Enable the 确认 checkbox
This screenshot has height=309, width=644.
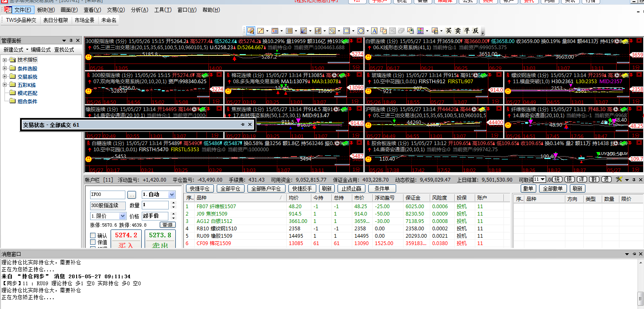click(93, 236)
